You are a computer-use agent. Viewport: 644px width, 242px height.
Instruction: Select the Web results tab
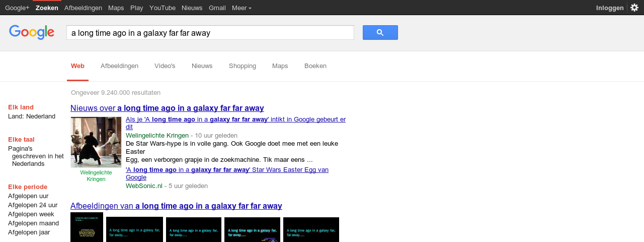coord(77,66)
